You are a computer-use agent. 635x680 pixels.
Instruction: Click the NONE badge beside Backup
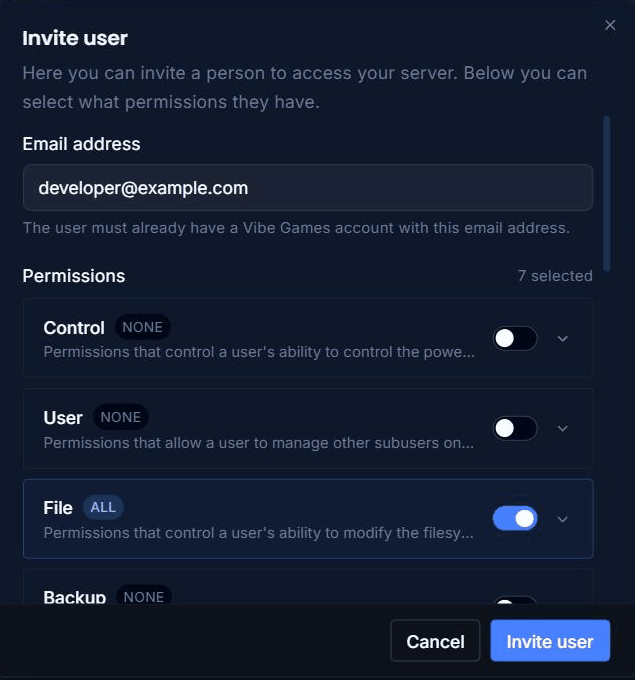point(144,597)
